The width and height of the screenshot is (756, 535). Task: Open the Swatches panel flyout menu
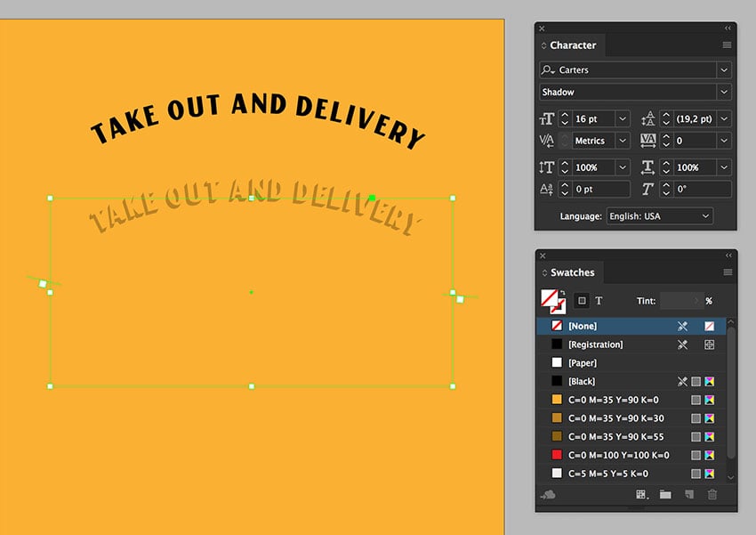point(727,272)
